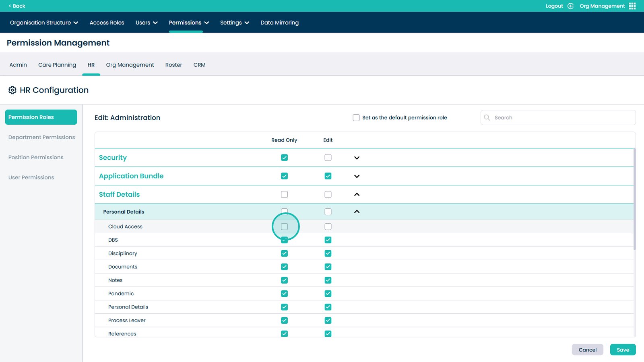Select Department Permissions in sidebar
644x362 pixels.
coord(41,137)
